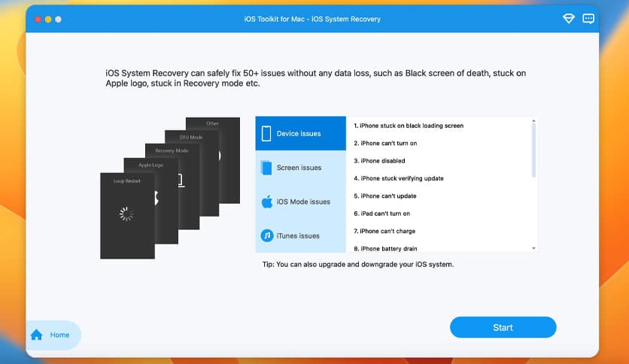This screenshot has height=364, width=629.
Task: Click the blue screen icon beside Screen issues
Action: [266, 168]
